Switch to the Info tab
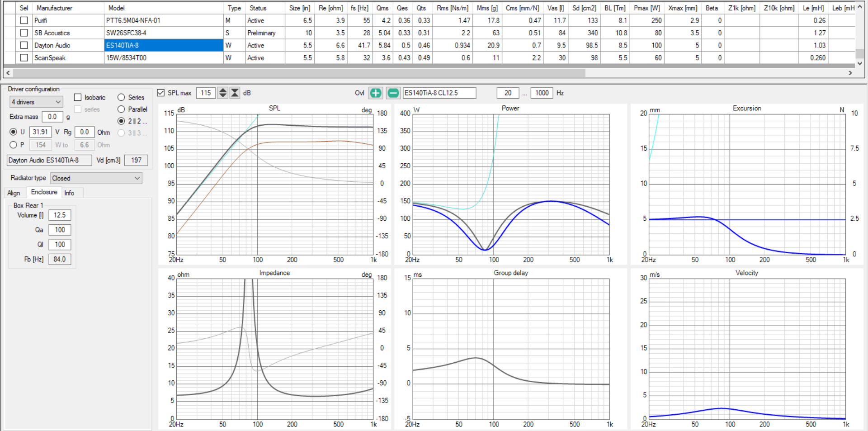 [x=69, y=193]
